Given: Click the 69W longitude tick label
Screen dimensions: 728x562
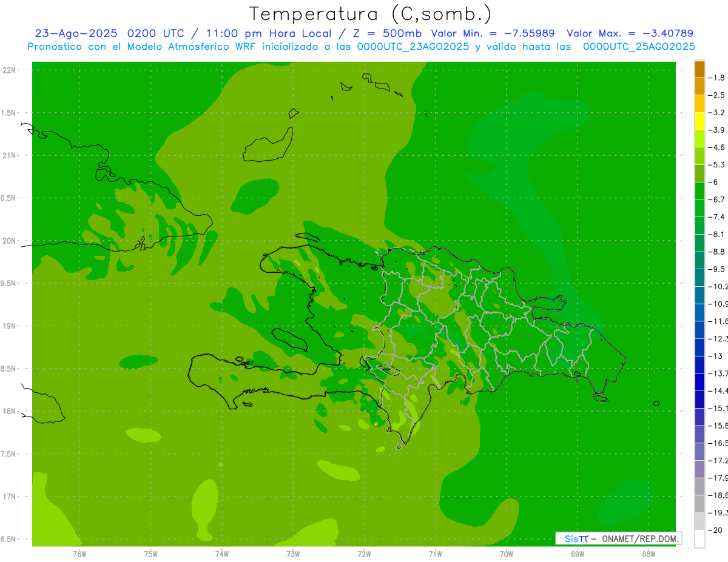Looking at the screenshot, I should (577, 554).
